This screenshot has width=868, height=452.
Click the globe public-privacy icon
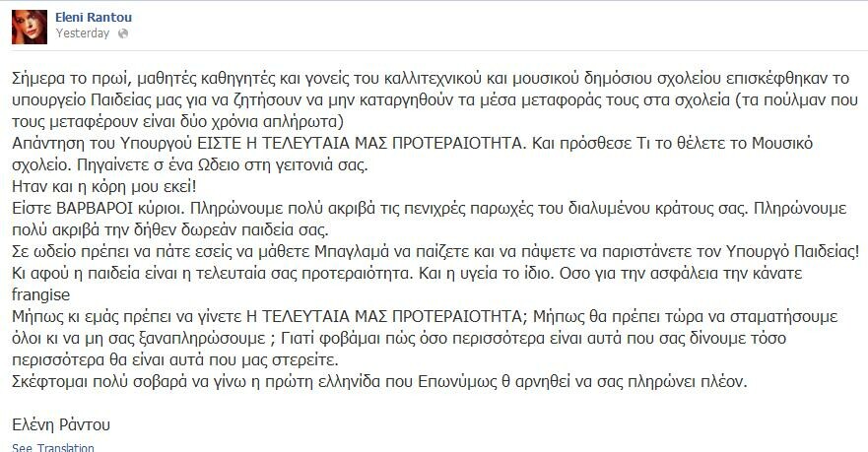[x=123, y=33]
